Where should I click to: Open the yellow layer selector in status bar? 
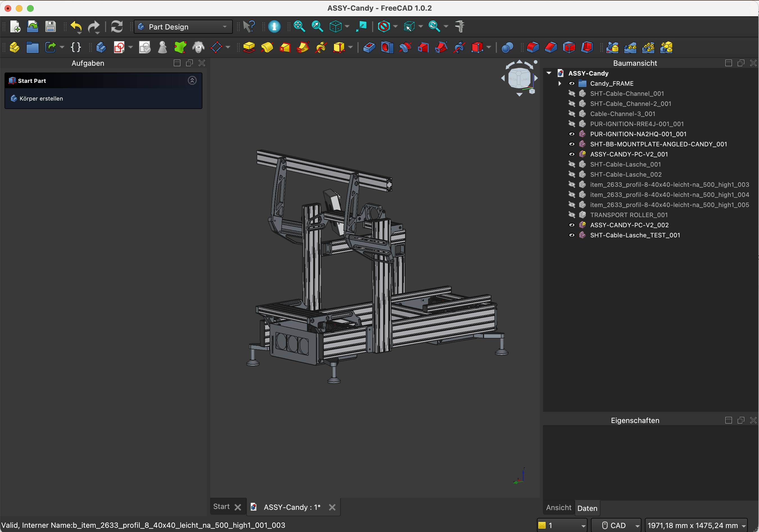(x=562, y=525)
